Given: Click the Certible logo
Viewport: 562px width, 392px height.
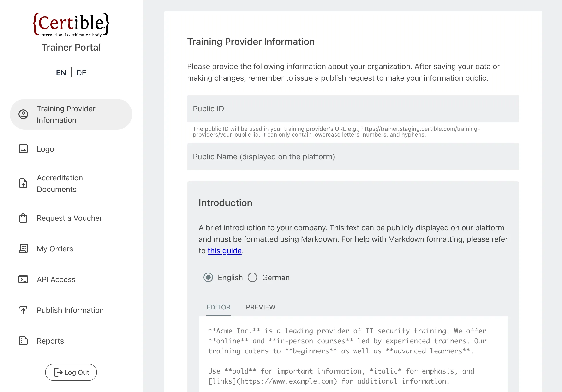Looking at the screenshot, I should click(x=71, y=24).
